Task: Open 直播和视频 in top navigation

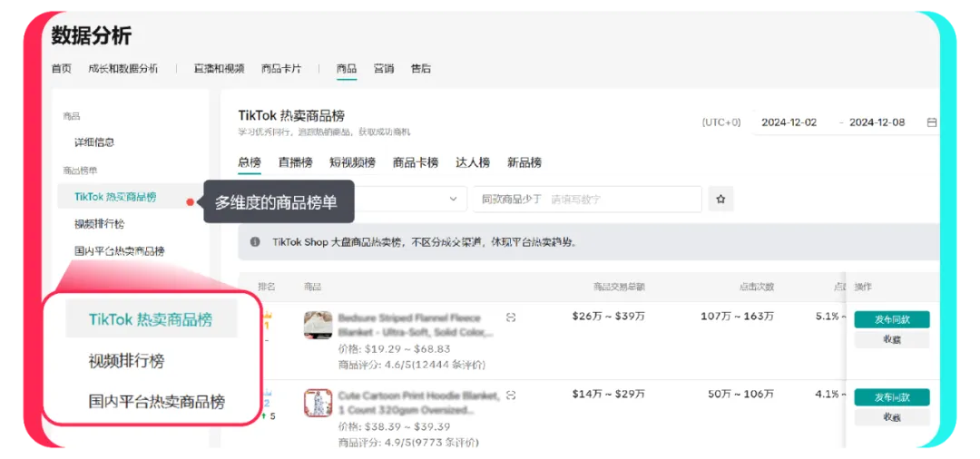Action: point(219,69)
